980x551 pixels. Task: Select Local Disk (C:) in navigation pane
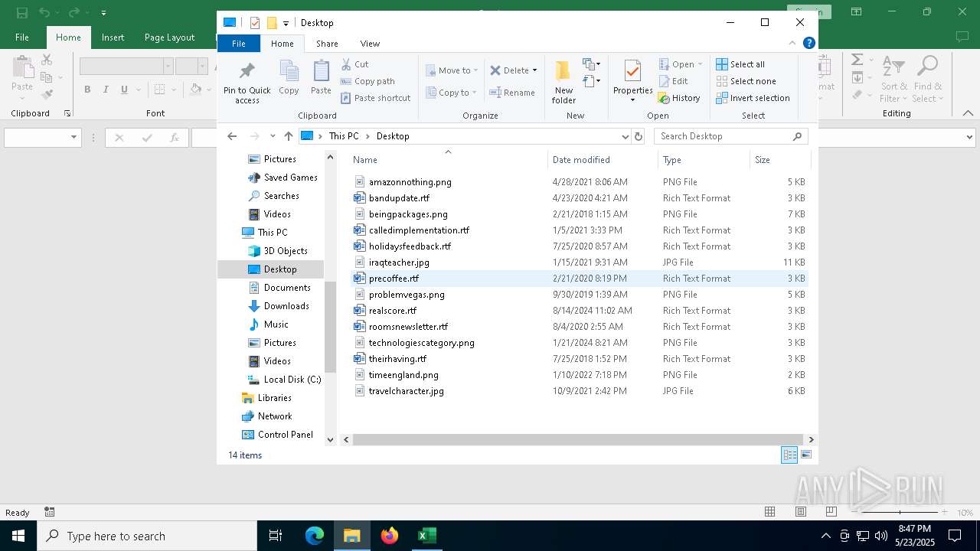(x=292, y=380)
